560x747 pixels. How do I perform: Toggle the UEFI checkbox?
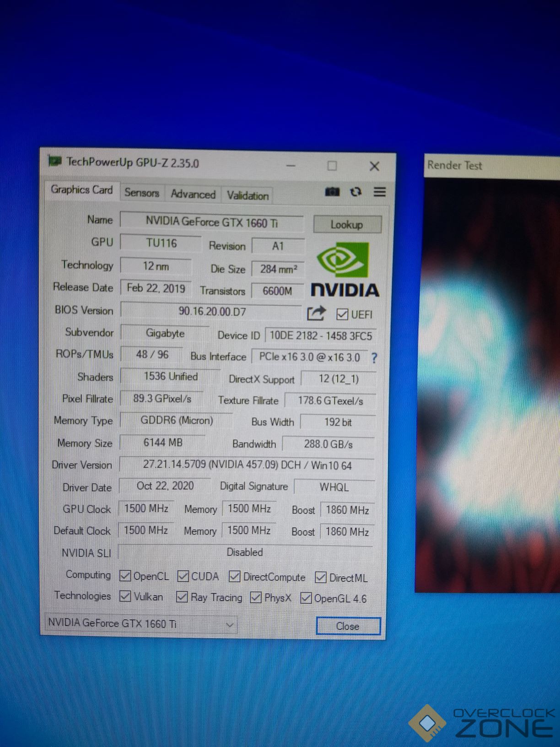(x=342, y=314)
